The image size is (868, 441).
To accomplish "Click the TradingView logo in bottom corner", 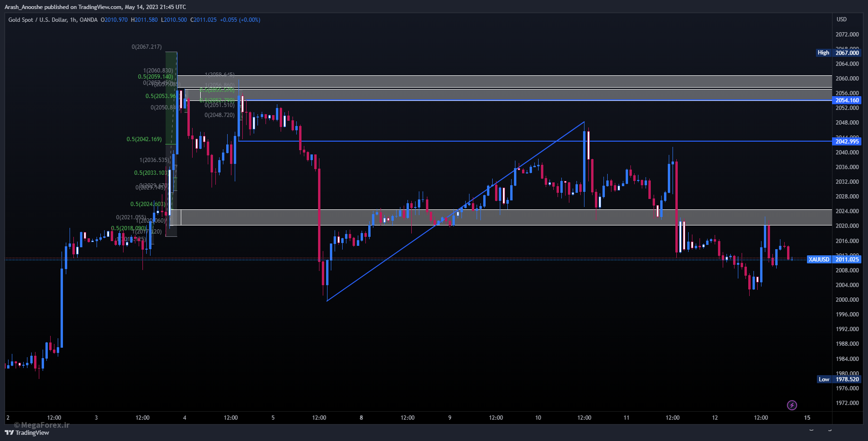I will tap(27, 432).
